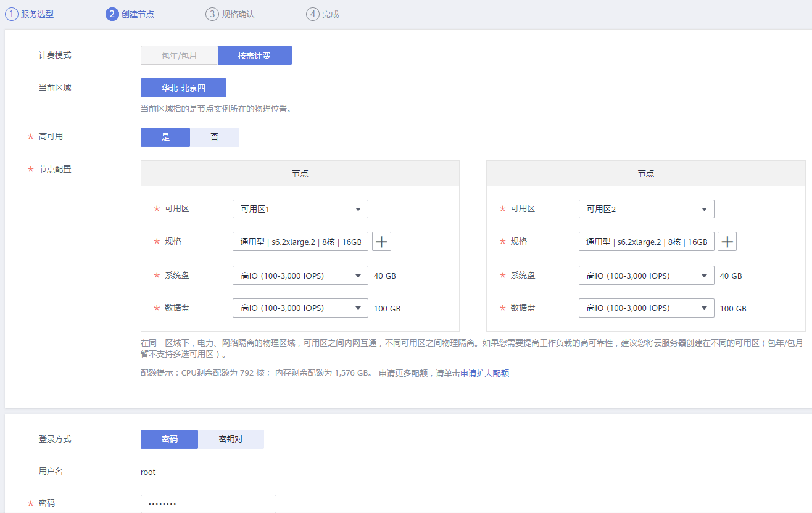Click step 2 circle icon 创建节点
This screenshot has height=513, width=812.
[x=112, y=14]
